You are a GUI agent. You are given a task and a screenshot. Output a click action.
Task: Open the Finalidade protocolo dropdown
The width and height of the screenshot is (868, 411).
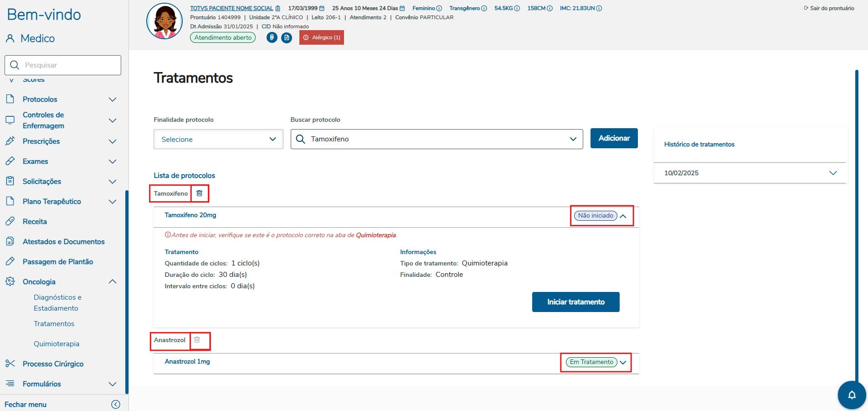pyautogui.click(x=218, y=139)
